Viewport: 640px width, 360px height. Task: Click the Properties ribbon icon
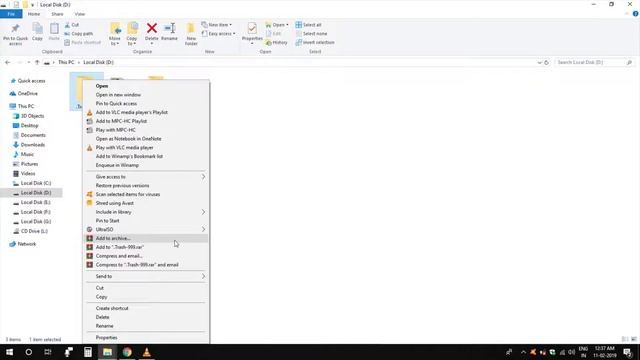(252, 33)
